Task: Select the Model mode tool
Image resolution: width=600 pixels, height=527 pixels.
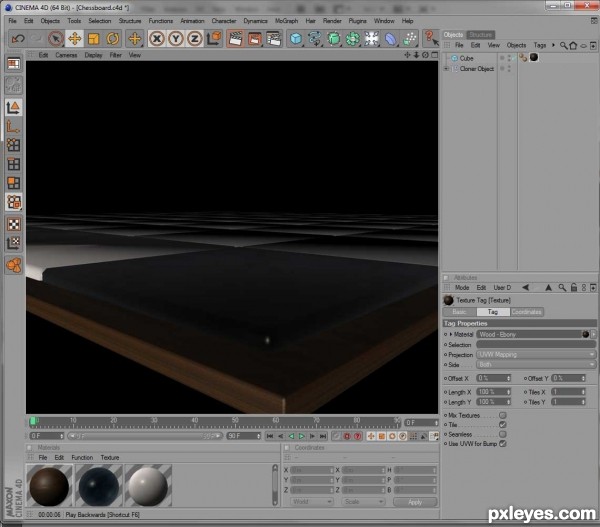Action: point(14,108)
